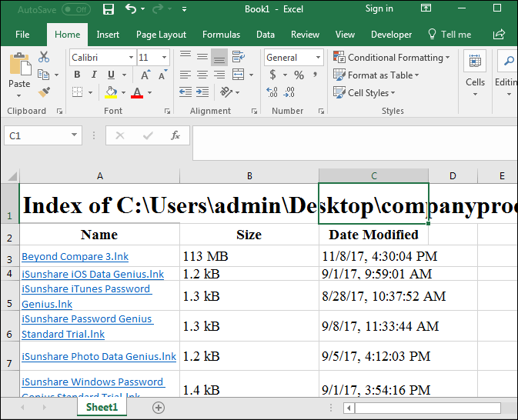Add a new sheet with plus icon
This screenshot has height=420, width=518.
coord(159,408)
